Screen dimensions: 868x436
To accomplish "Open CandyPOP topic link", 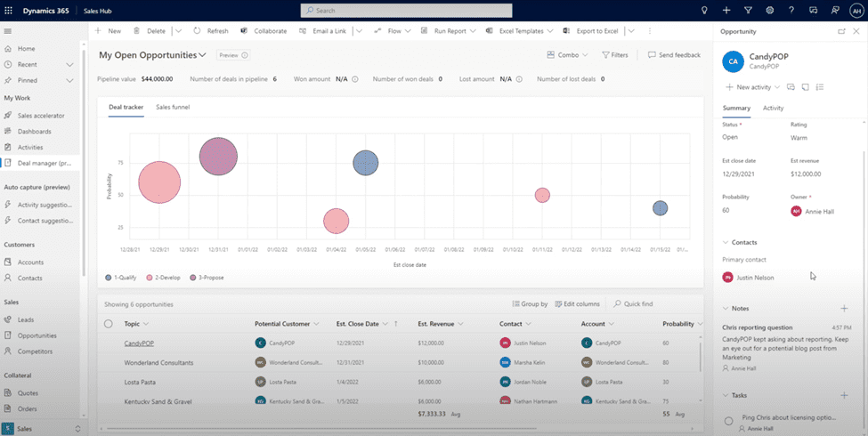I will pos(139,343).
